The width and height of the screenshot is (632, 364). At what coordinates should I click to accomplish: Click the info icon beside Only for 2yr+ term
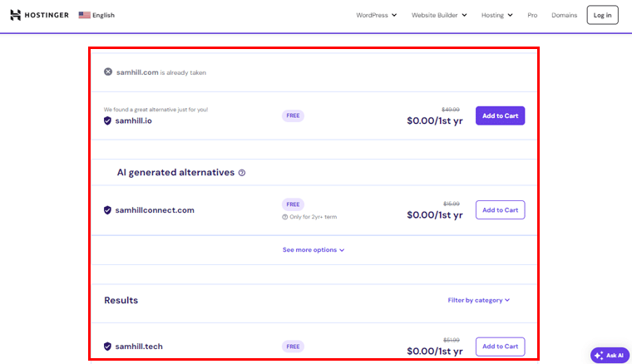tap(285, 217)
